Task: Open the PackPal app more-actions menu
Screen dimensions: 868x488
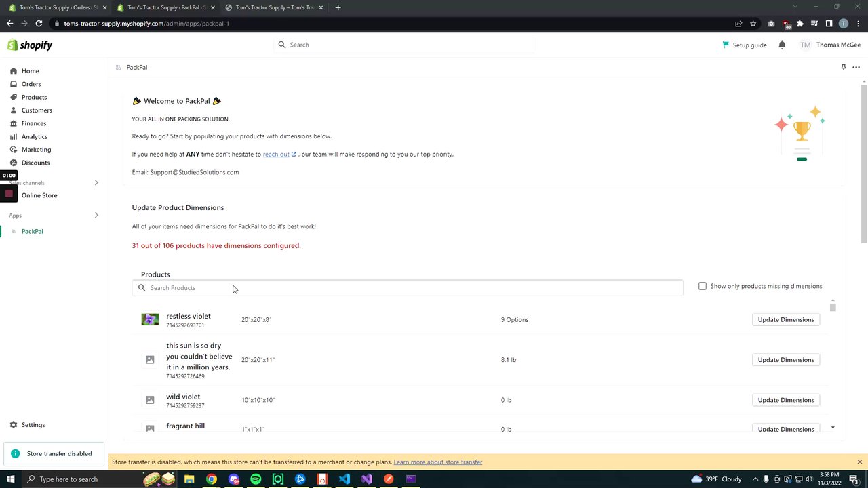Action: tap(856, 67)
